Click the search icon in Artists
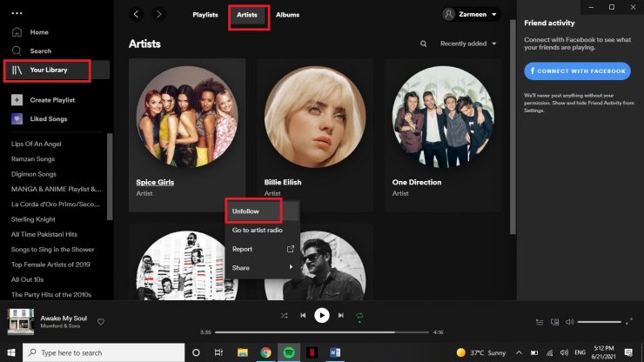This screenshot has width=644, height=362. tap(424, 44)
